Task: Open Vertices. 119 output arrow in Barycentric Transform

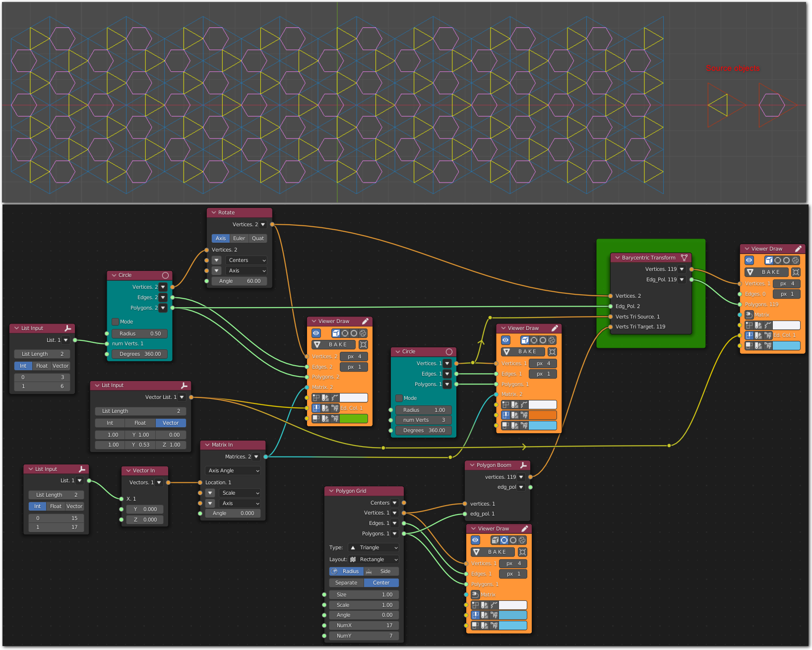Action: point(682,269)
